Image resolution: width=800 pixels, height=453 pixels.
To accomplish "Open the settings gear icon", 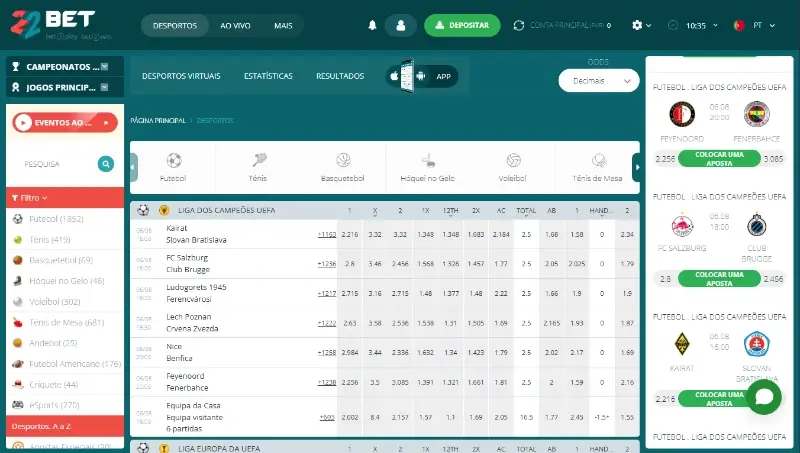I will coord(637,25).
